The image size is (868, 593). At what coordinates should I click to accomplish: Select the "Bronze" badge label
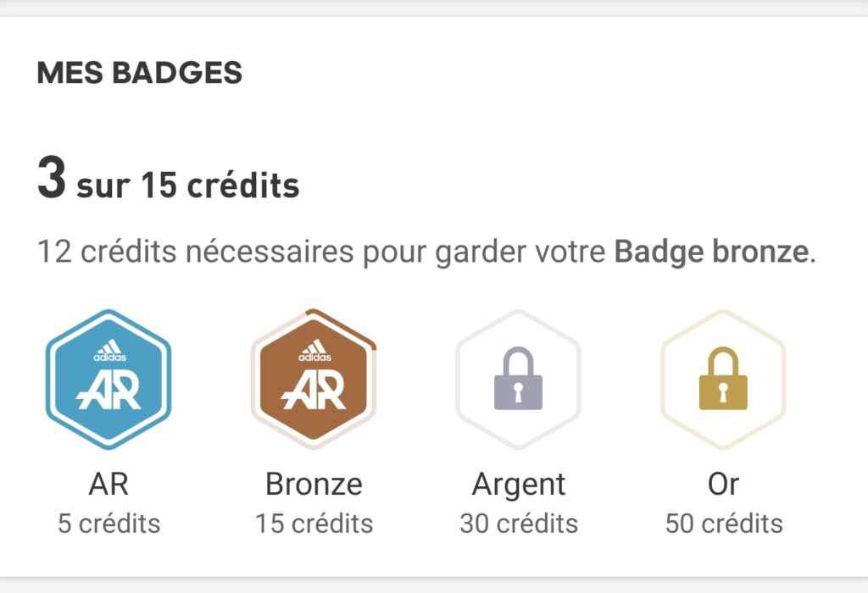tap(314, 485)
